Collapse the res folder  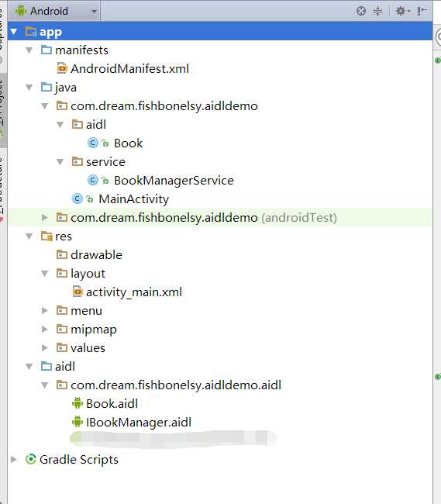pyautogui.click(x=29, y=236)
